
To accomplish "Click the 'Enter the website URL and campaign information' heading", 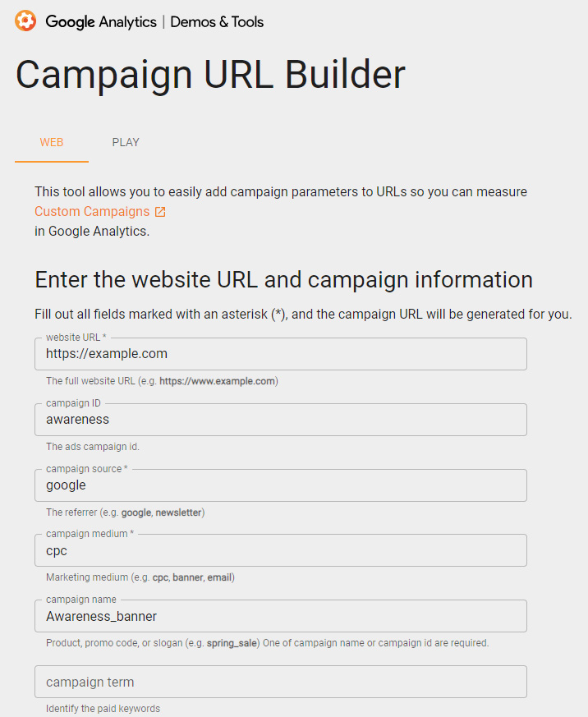I will (x=283, y=279).
